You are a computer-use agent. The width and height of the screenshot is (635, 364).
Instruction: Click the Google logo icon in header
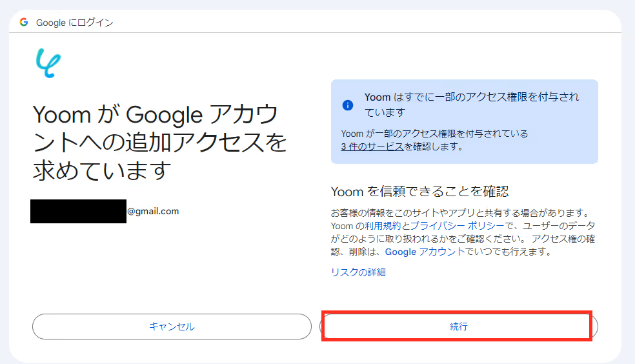24,22
